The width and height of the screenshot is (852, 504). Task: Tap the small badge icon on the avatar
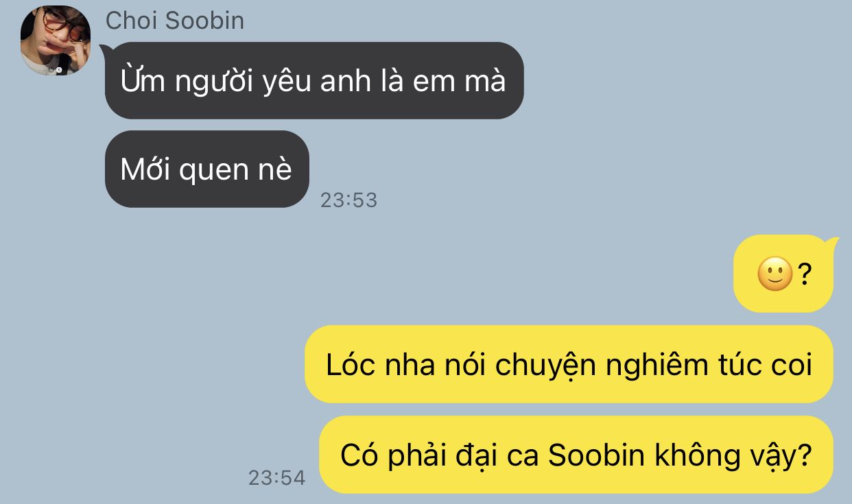(59, 70)
